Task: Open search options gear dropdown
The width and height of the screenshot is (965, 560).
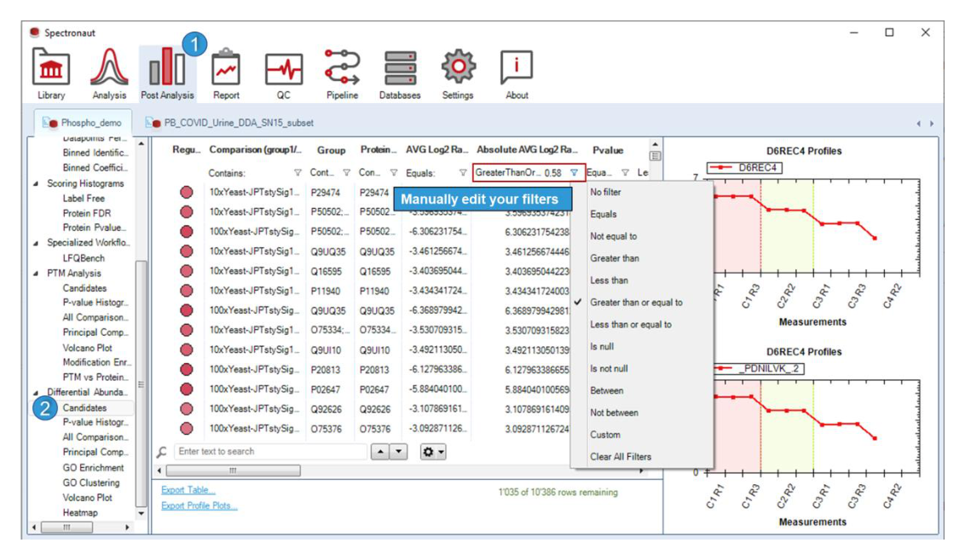Action: (433, 452)
